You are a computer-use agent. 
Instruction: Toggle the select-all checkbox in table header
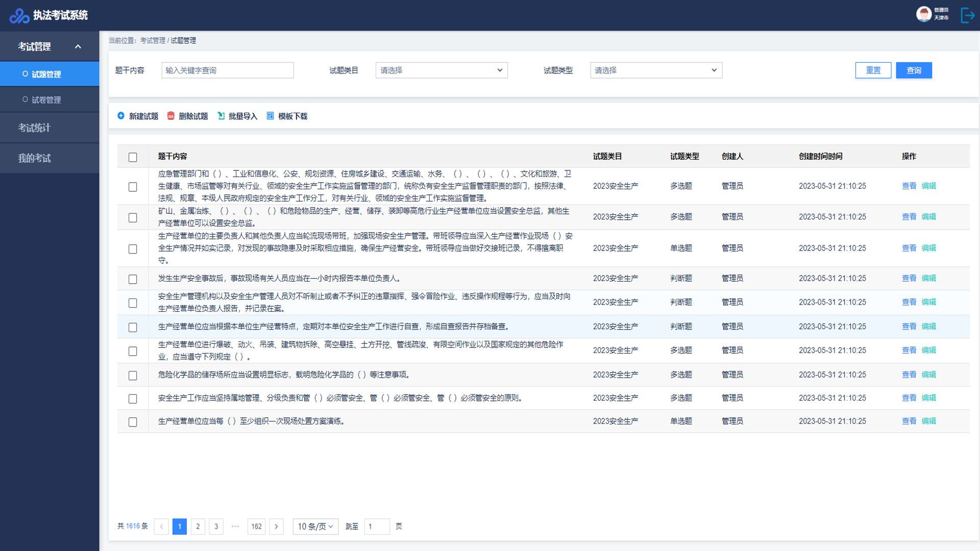pos(133,158)
